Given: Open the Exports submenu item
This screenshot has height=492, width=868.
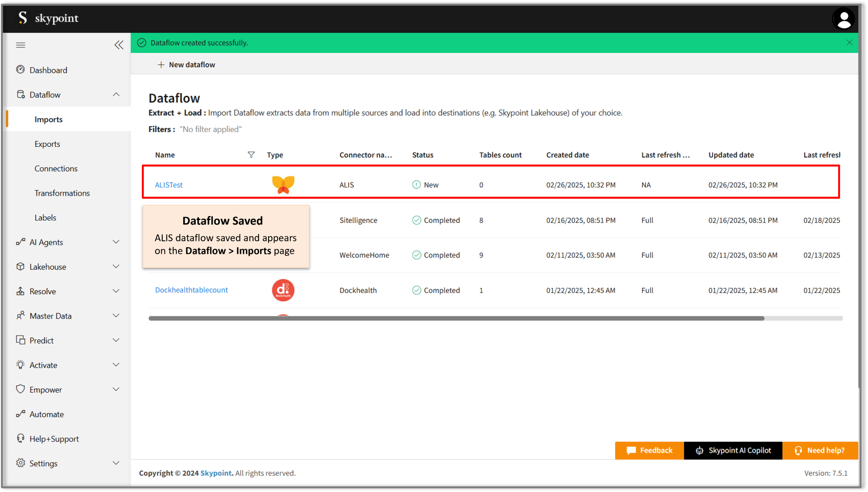Looking at the screenshot, I should click(47, 144).
